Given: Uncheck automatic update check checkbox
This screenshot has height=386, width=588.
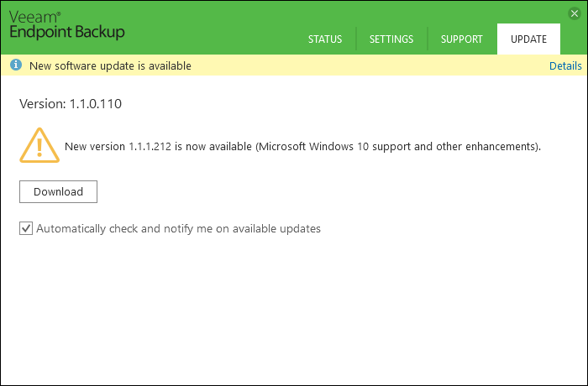Looking at the screenshot, I should coord(26,228).
